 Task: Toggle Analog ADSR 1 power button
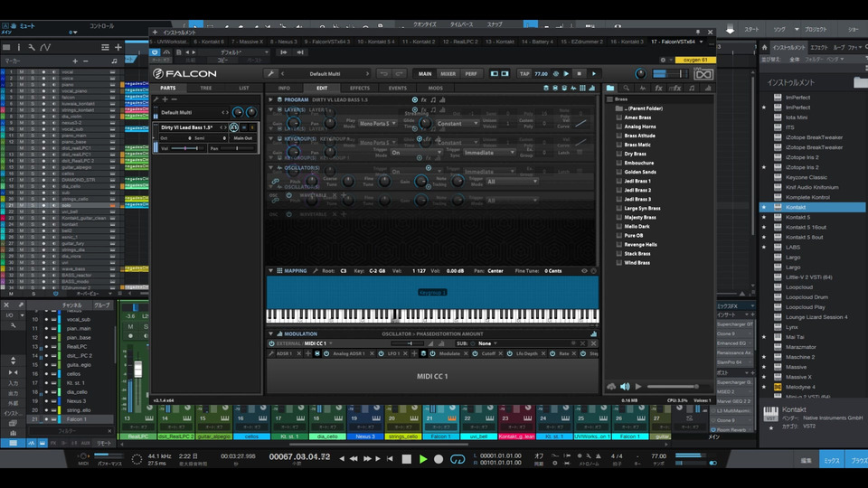[x=326, y=353]
